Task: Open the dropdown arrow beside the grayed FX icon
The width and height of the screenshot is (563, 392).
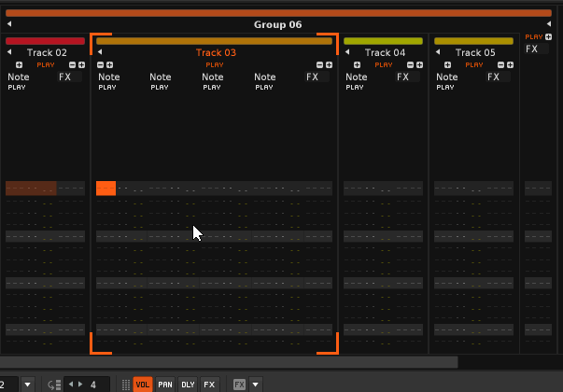Action: point(256,385)
